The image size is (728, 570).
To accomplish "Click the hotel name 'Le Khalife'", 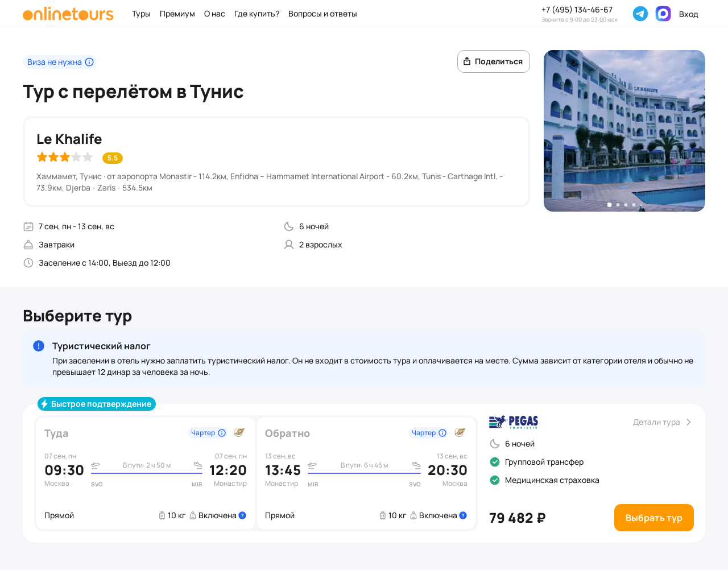I will (69, 139).
